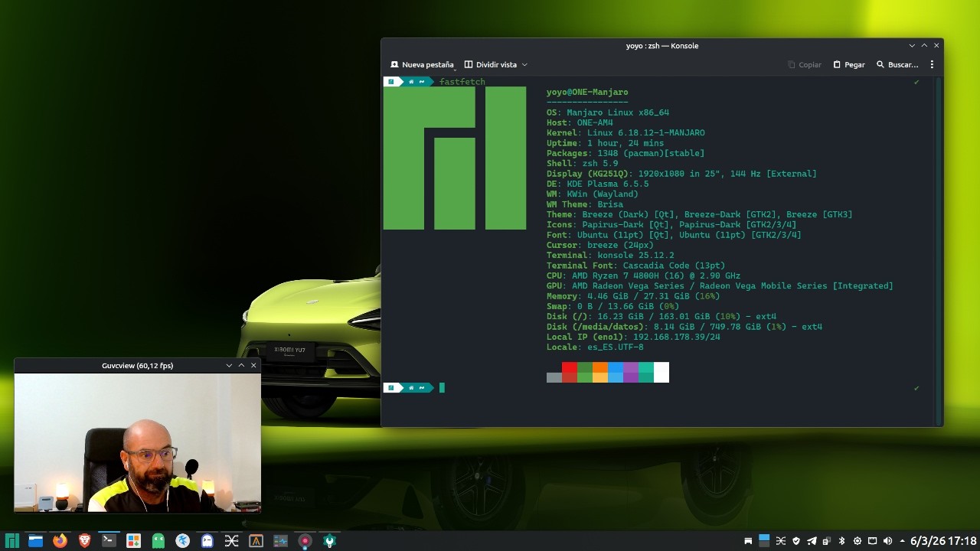Open the Manjaro application launcher

11,541
